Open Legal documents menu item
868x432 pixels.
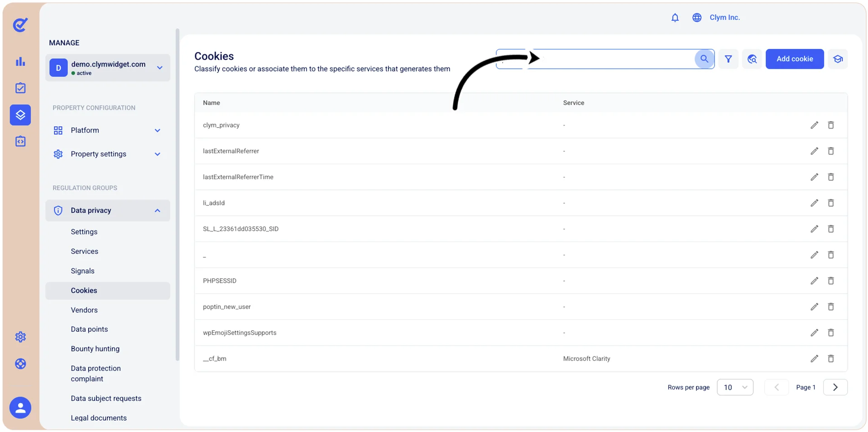pyautogui.click(x=99, y=418)
